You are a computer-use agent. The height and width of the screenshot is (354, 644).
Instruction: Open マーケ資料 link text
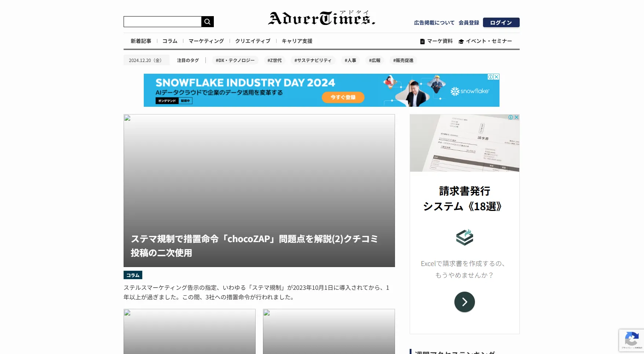(x=440, y=41)
